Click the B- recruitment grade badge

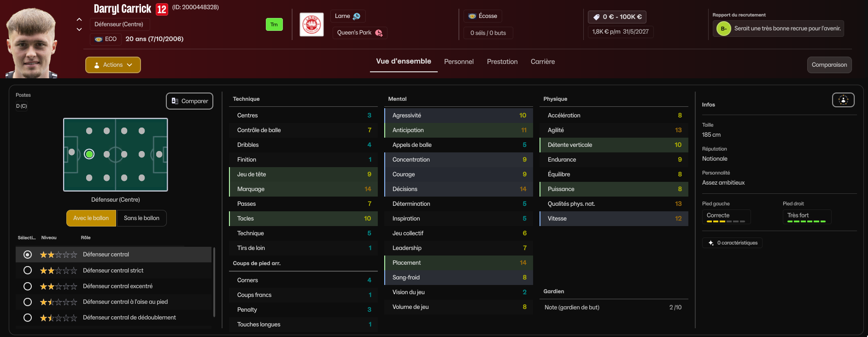pyautogui.click(x=723, y=29)
